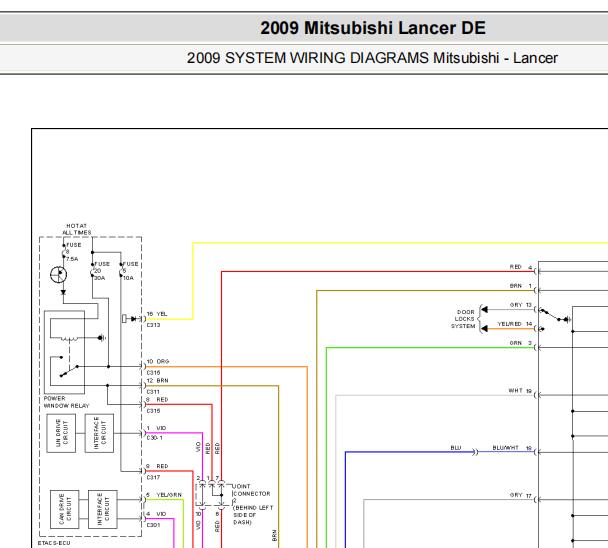Select the '9 RED' wire label
The height and width of the screenshot is (548, 608).
coord(157,466)
